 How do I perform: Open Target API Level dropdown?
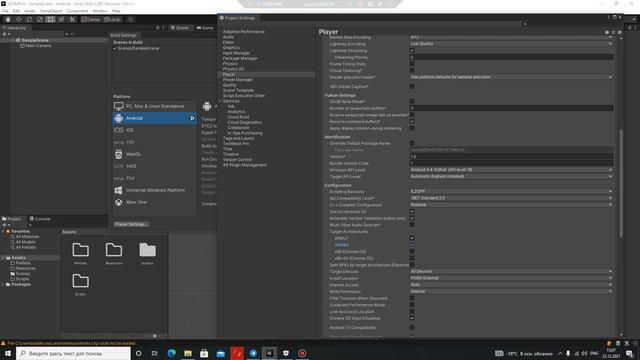tap(511, 176)
